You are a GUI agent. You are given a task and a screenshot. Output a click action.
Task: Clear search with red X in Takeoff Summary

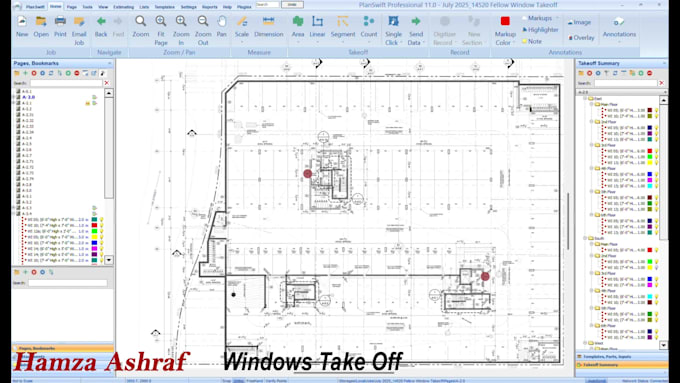click(661, 83)
